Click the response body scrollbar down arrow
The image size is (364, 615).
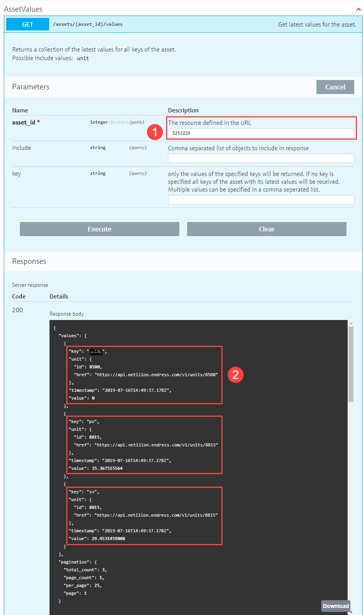point(351,612)
